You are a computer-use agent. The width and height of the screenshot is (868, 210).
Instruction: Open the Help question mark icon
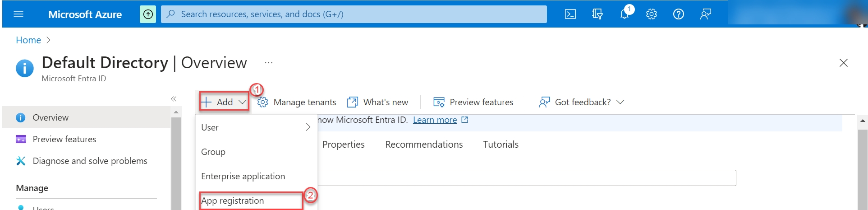678,14
